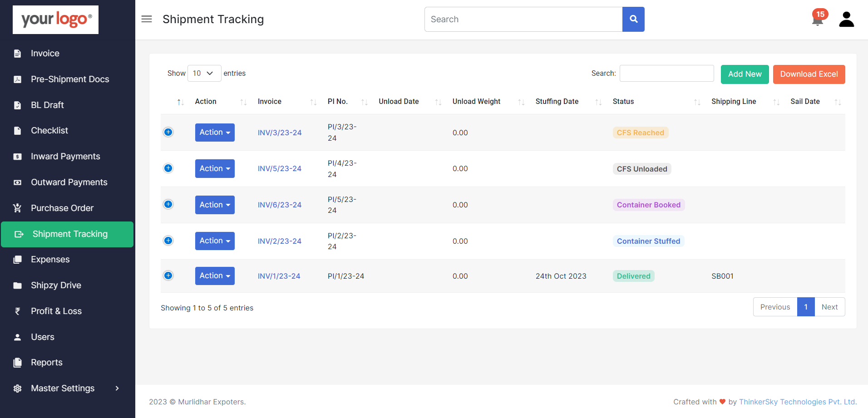Open Action dropdown for INV/5/23-24
The height and width of the screenshot is (418, 868).
tap(215, 168)
